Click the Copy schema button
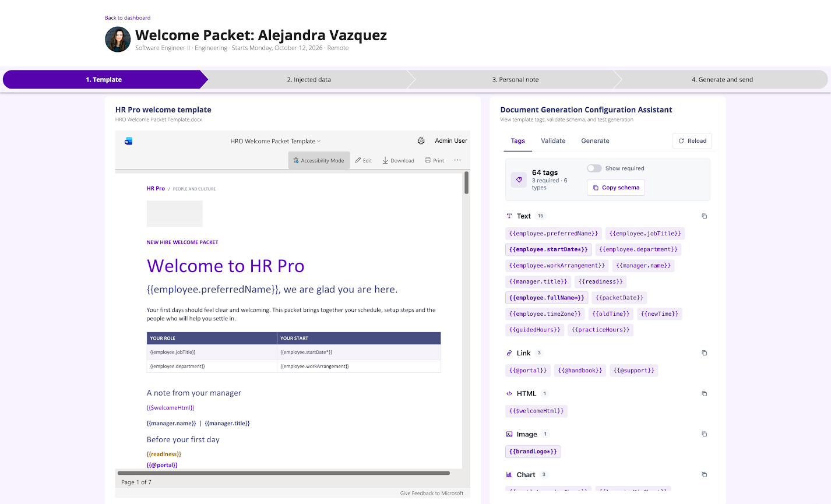This screenshot has width=831, height=504. tap(616, 188)
